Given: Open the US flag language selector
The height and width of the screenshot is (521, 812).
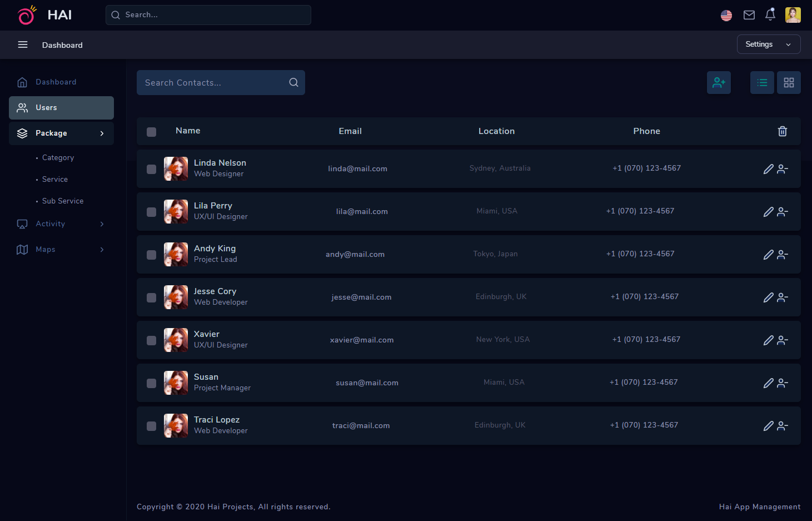Looking at the screenshot, I should (x=726, y=16).
